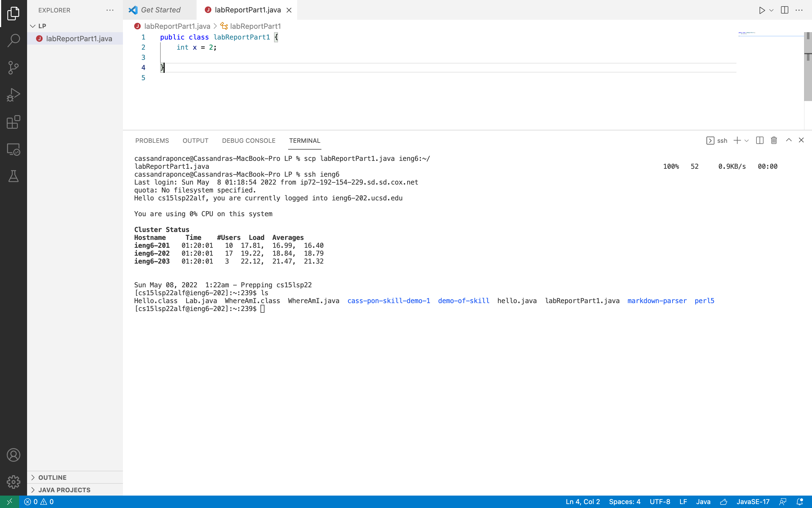Switch to the PROBLEMS panel tab
The image size is (812, 508).
tap(152, 141)
